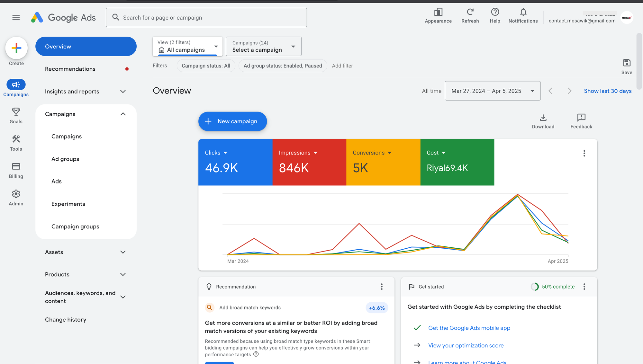Viewport: 643px width, 364px height.
Task: Open the date range dropdown
Action: [493, 91]
